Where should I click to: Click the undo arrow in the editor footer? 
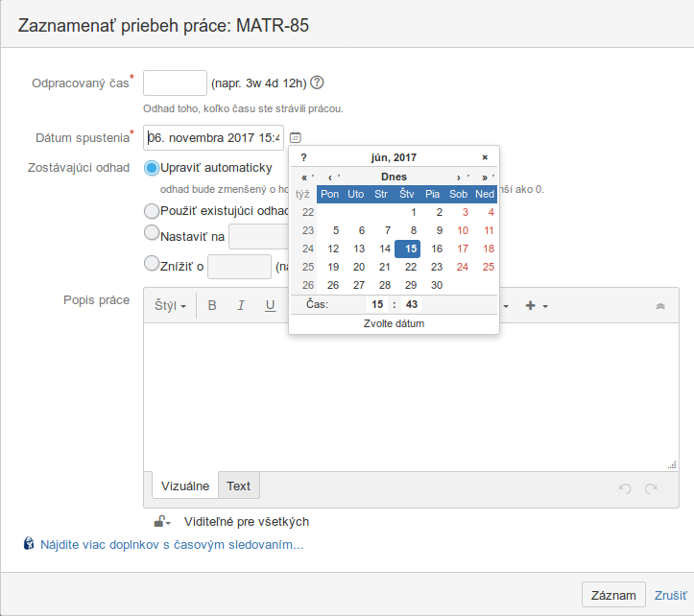625,488
